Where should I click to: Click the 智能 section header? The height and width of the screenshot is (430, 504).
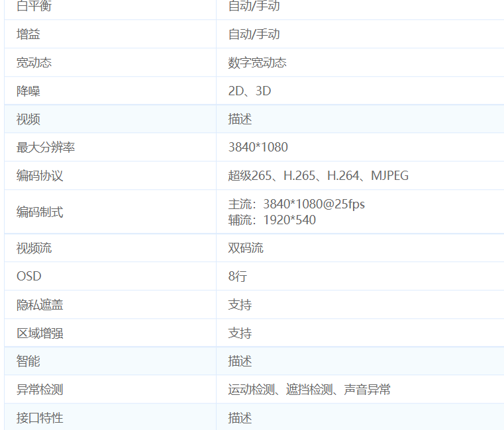[x=28, y=361]
